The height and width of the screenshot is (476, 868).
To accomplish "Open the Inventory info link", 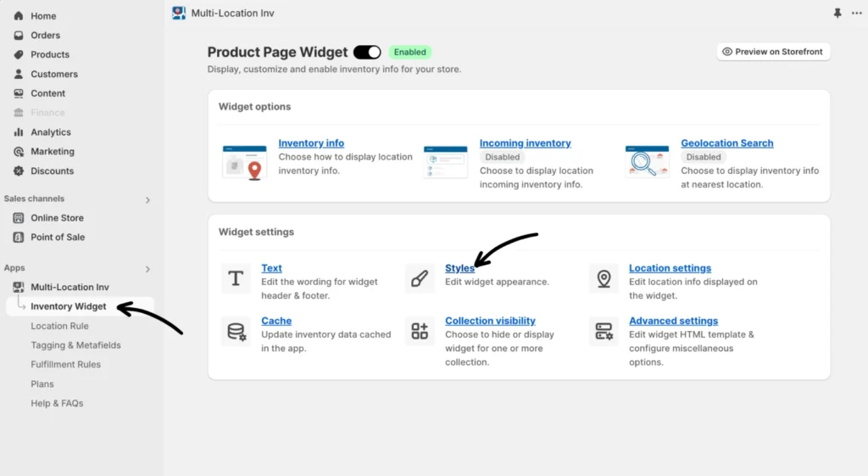I will 311,143.
